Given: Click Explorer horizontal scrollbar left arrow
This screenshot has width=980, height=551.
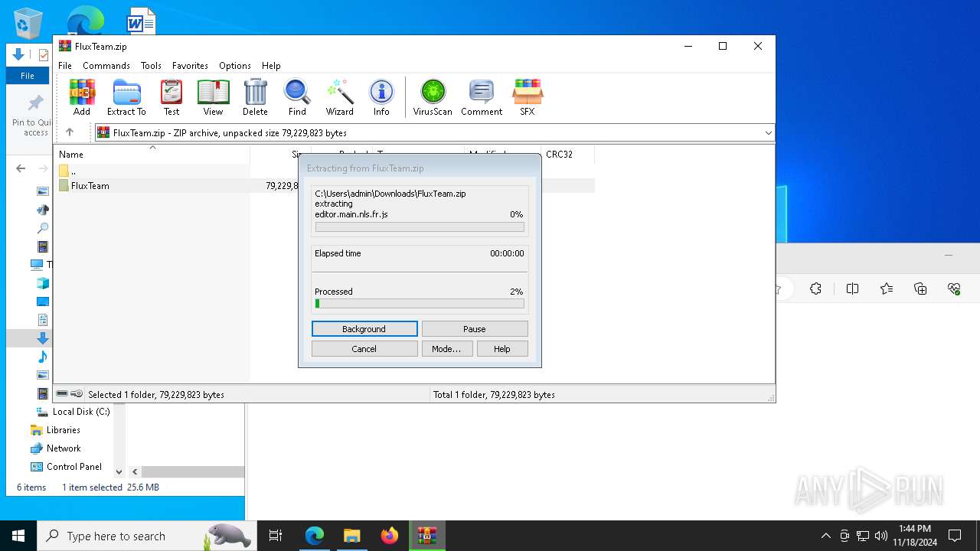Looking at the screenshot, I should (x=135, y=472).
